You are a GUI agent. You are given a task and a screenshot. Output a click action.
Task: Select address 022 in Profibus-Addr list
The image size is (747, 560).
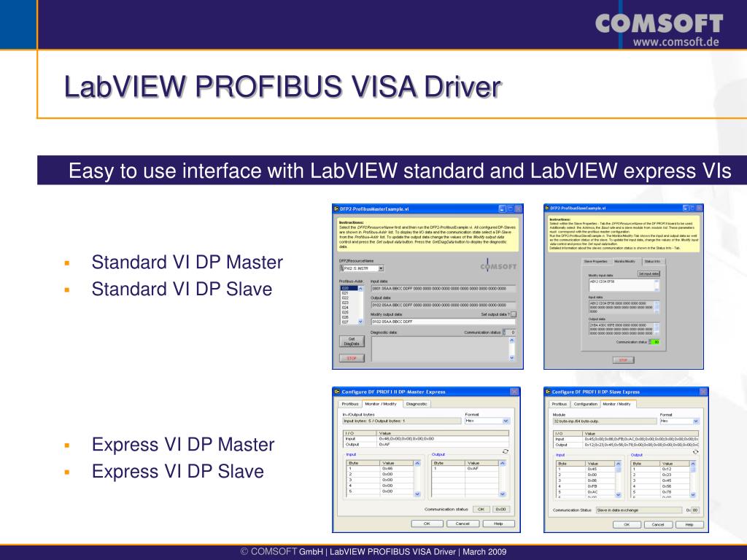[349, 298]
